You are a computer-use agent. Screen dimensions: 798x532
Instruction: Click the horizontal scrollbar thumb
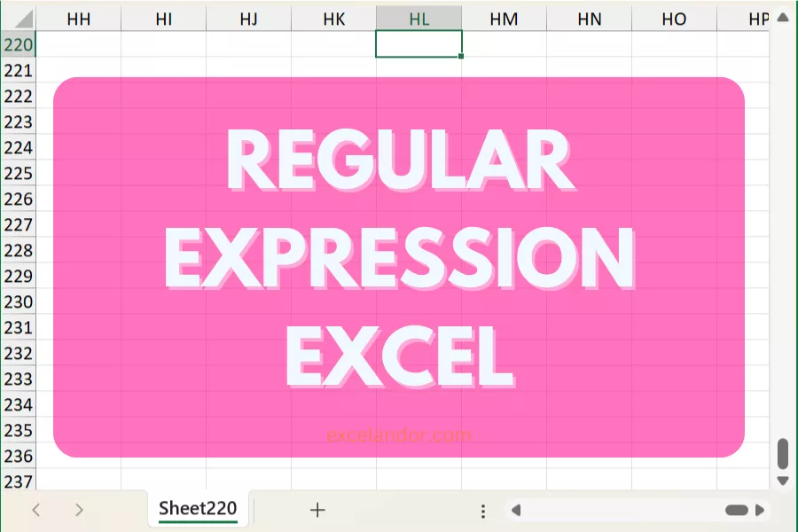[x=737, y=510]
